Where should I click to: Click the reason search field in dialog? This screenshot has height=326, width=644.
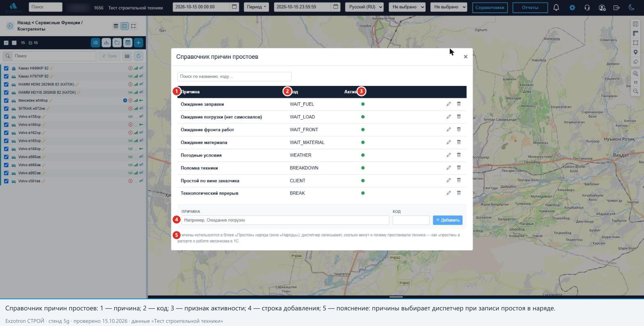click(x=234, y=76)
